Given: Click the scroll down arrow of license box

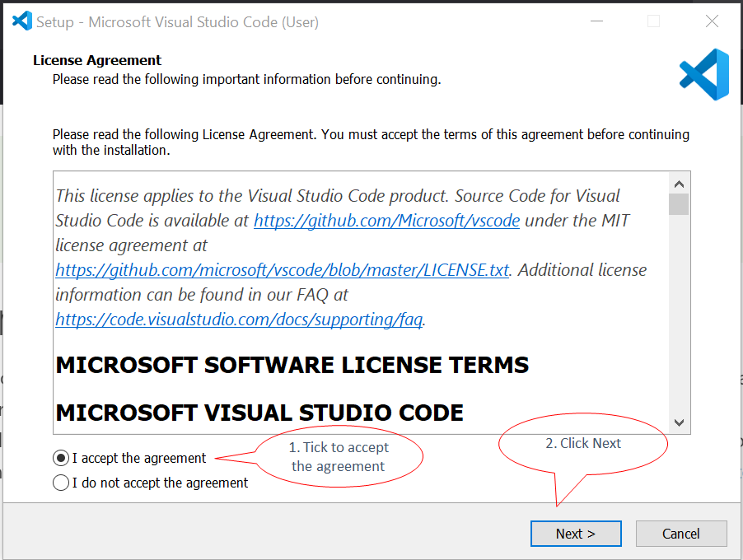Looking at the screenshot, I should (x=679, y=422).
